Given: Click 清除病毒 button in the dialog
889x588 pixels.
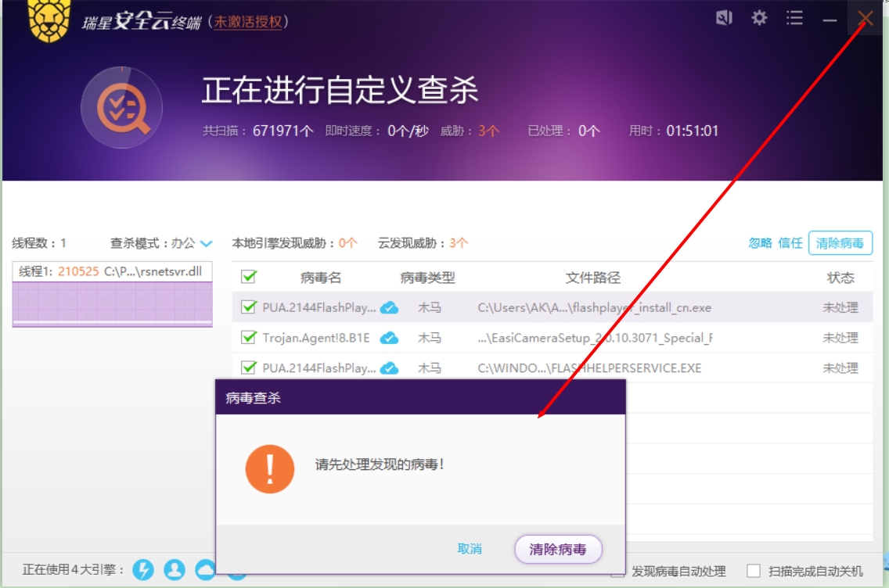Looking at the screenshot, I should click(x=558, y=549).
